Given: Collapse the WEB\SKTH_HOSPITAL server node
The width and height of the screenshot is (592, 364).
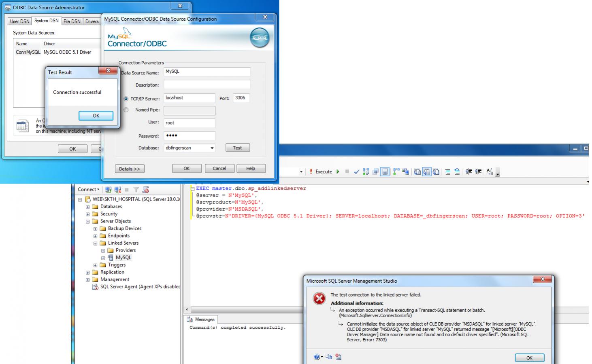Looking at the screenshot, I should [80, 199].
